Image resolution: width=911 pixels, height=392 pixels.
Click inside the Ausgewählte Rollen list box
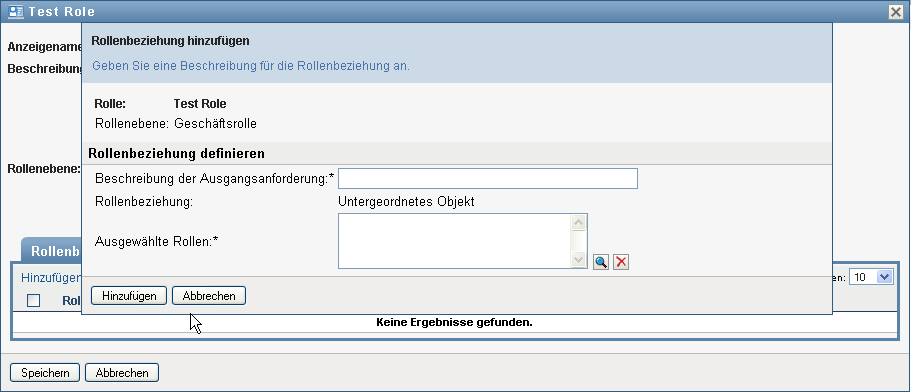point(455,241)
